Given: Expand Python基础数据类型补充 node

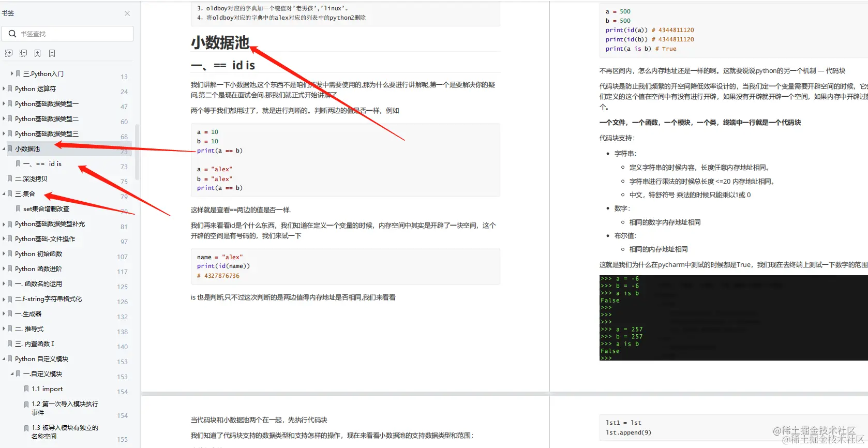Looking at the screenshot, I should click(4, 224).
